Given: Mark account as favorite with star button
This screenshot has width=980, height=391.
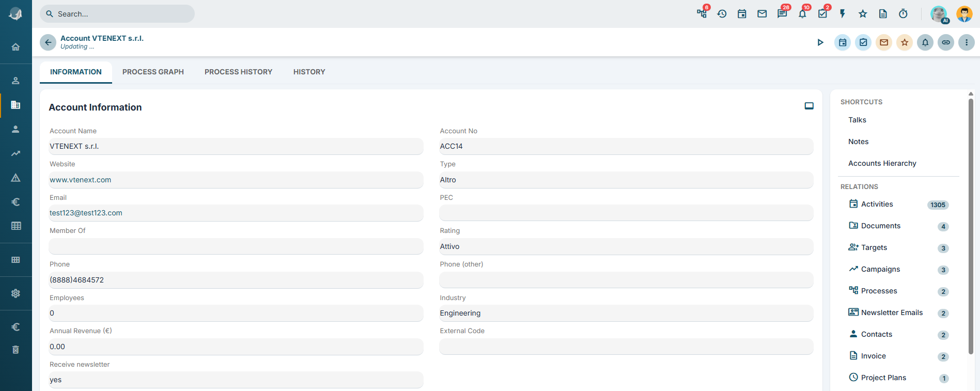Looking at the screenshot, I should (905, 42).
